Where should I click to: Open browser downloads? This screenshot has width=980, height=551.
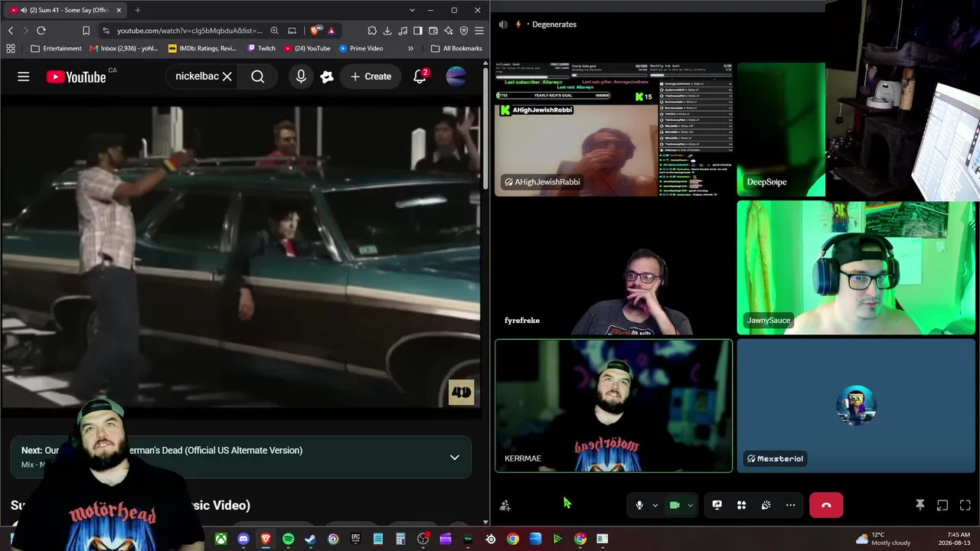click(387, 31)
